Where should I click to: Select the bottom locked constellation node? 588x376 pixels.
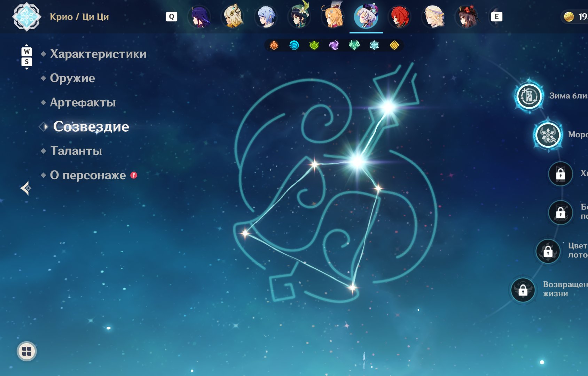coord(523,290)
